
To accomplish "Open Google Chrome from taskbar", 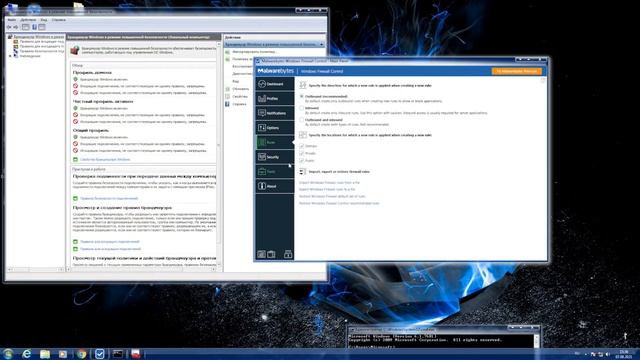I will click(81, 354).
